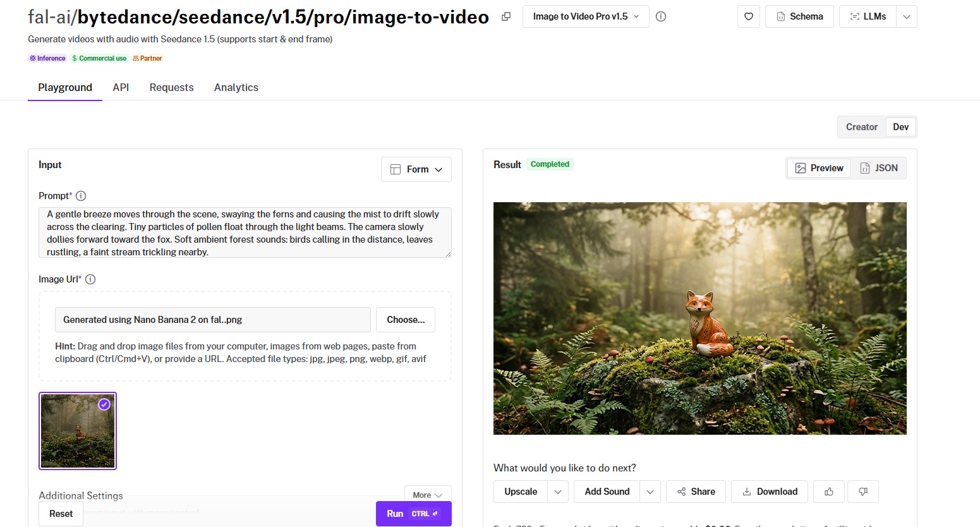Click the heart favorite icon
The width and height of the screenshot is (980, 527).
(x=748, y=16)
